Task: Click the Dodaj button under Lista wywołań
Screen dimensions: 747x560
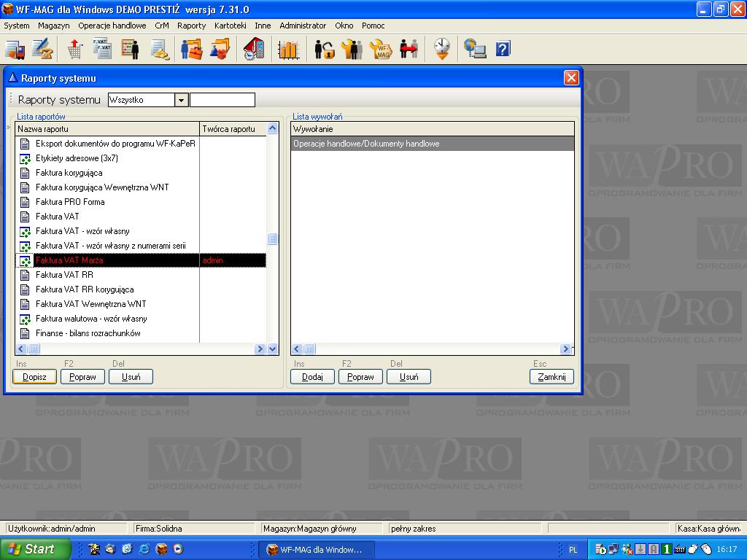Action: click(x=312, y=377)
